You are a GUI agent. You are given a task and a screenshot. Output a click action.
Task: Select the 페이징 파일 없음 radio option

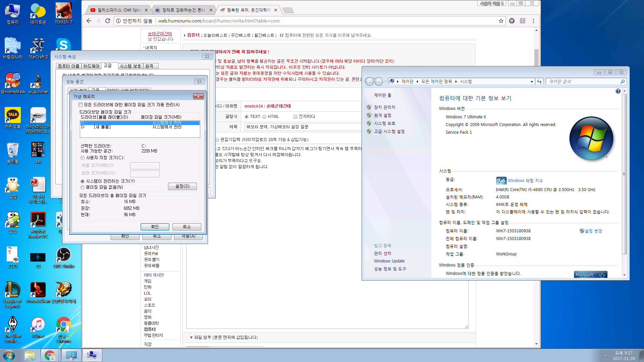83,187
